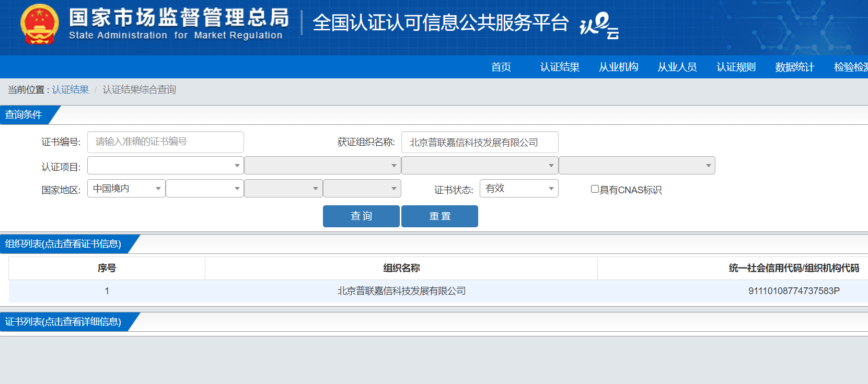The image size is (868, 384).
Task: Click the 序号 column header
Action: click(107, 268)
